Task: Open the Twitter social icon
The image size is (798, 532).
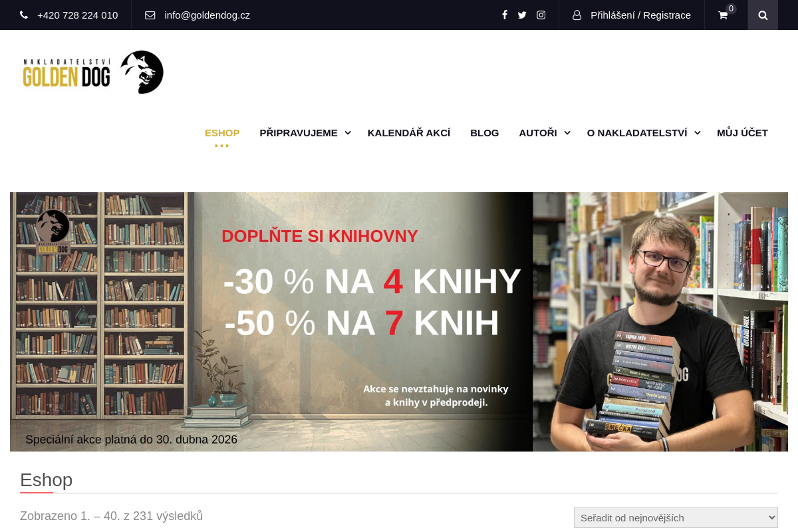Action: click(x=522, y=15)
